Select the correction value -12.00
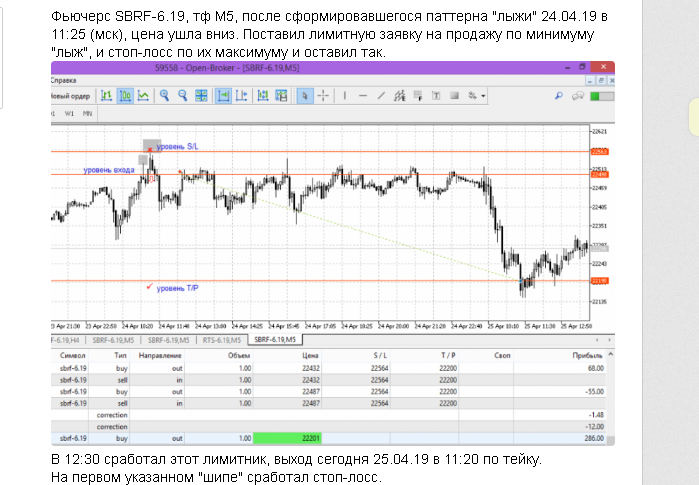The width and height of the screenshot is (699, 485). coord(595,426)
